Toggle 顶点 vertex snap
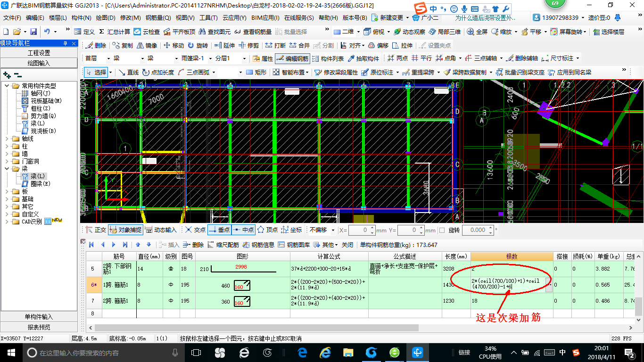The image size is (644, 362). coord(267,230)
